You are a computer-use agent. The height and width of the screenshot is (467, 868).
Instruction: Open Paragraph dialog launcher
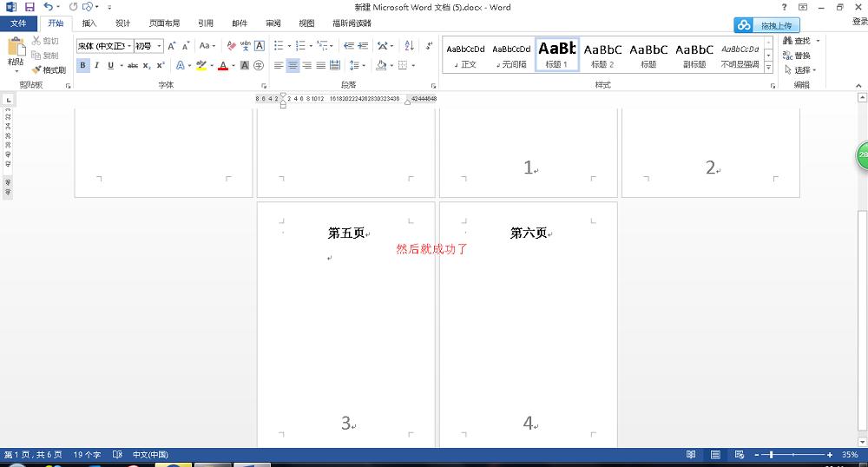point(433,86)
